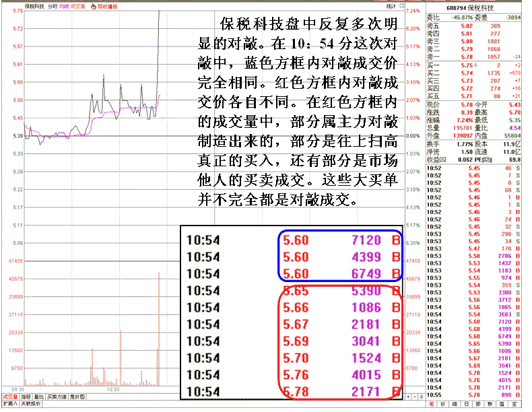Click the 卖一 volume 1857
532x412 pixels.
[x=494, y=57]
